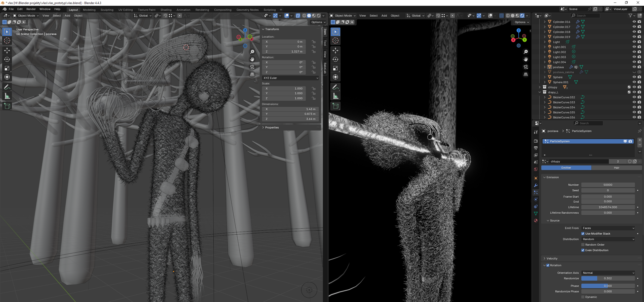
Task: Switch particle type to Hair
Action: 616,168
